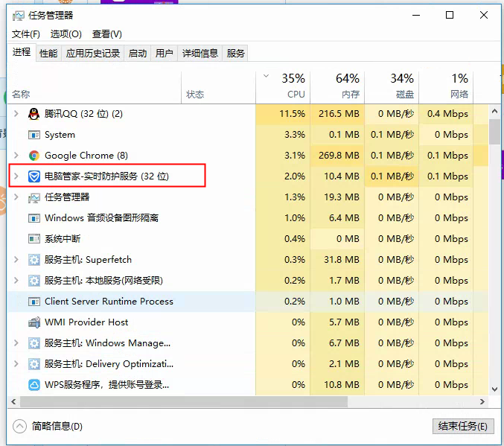Click the Windows 音频设备图形隔离 icon
504x446 pixels.
[34, 218]
